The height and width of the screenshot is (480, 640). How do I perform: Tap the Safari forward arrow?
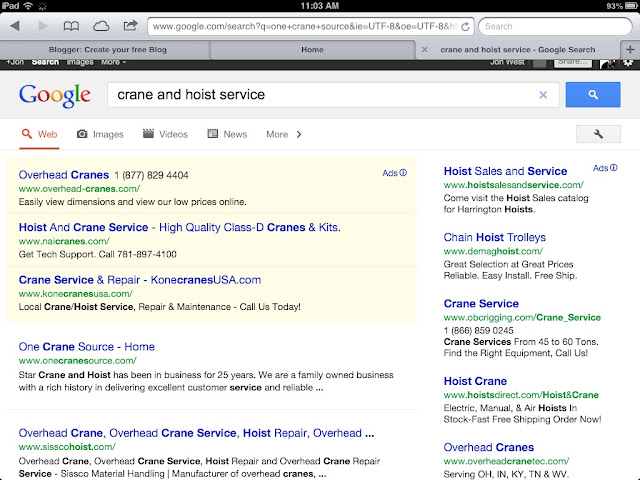[42, 26]
